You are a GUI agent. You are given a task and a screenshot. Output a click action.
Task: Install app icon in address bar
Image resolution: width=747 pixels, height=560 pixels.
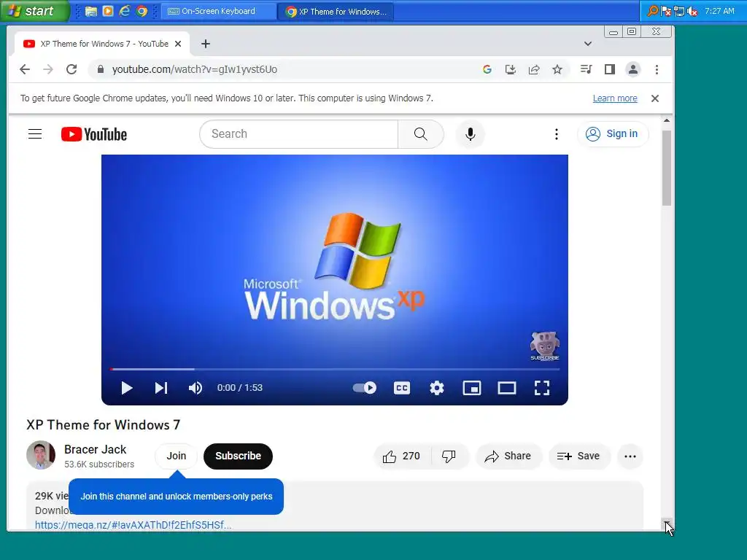click(x=510, y=69)
